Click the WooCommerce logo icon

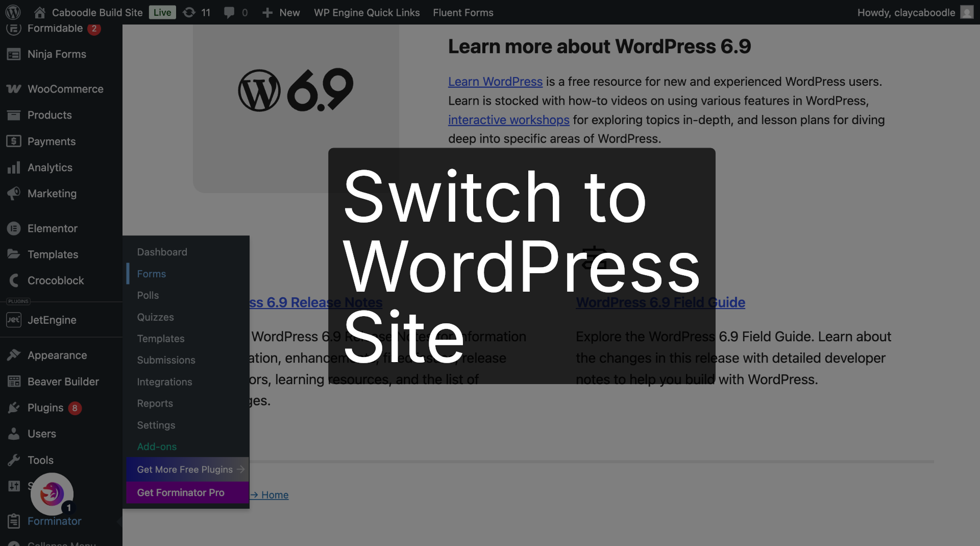pos(14,89)
